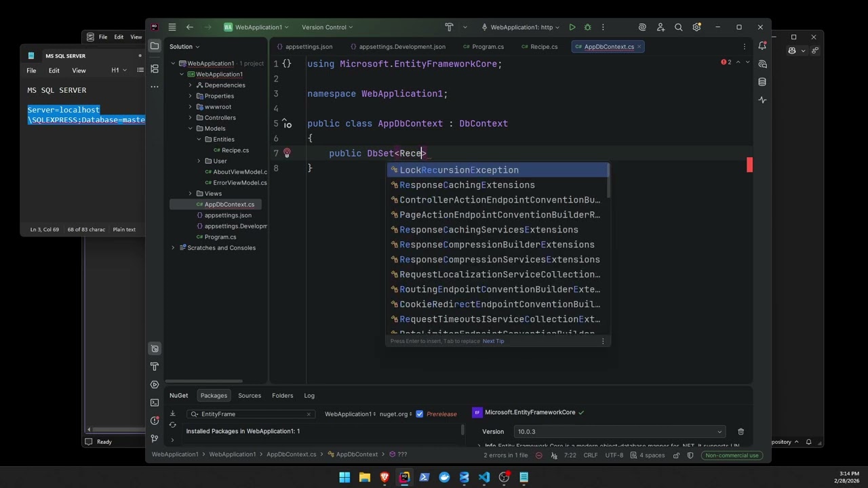
Task: Open Notepad Edit menu
Action: [x=54, y=70]
